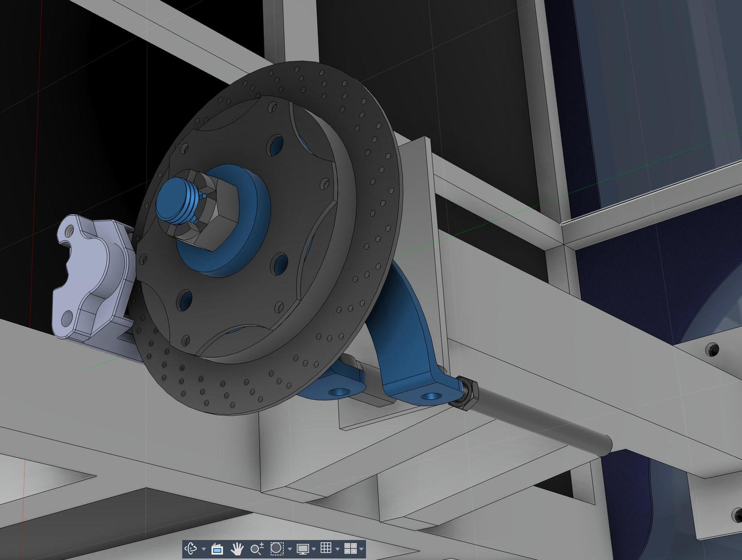Open Display Settings monitor icon
This screenshot has height=560, width=742.
[x=303, y=549]
